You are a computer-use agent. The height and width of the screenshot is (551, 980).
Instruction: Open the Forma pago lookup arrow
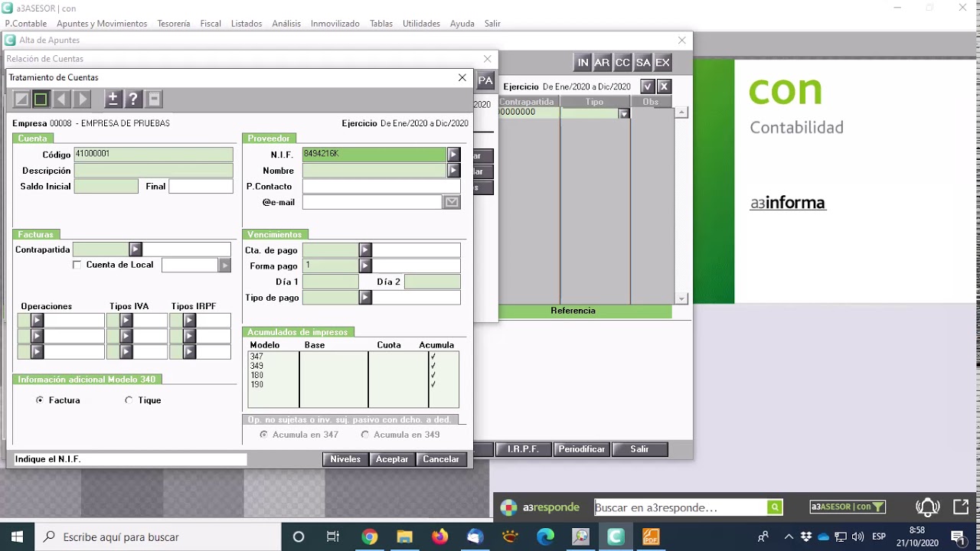pos(365,266)
